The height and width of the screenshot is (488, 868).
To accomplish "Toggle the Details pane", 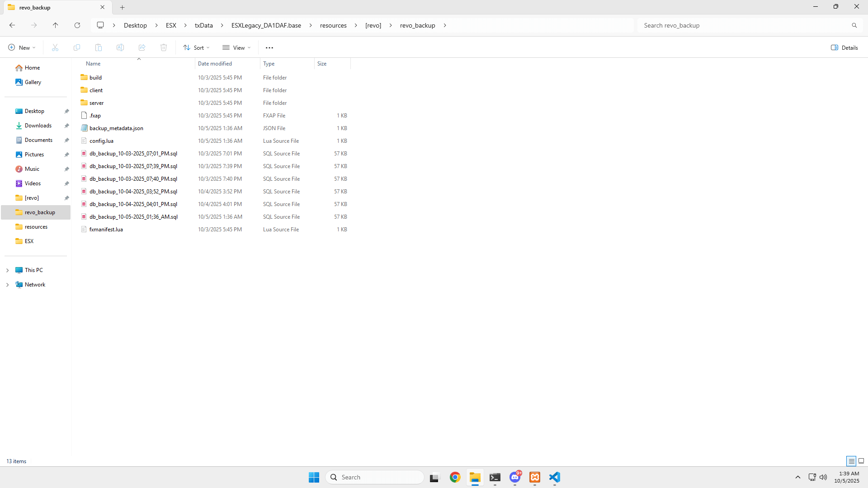I will pyautogui.click(x=844, y=47).
